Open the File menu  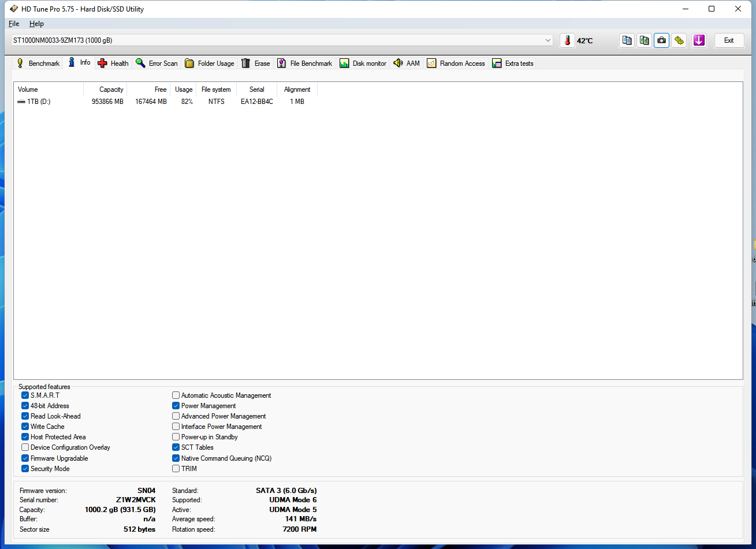14,24
